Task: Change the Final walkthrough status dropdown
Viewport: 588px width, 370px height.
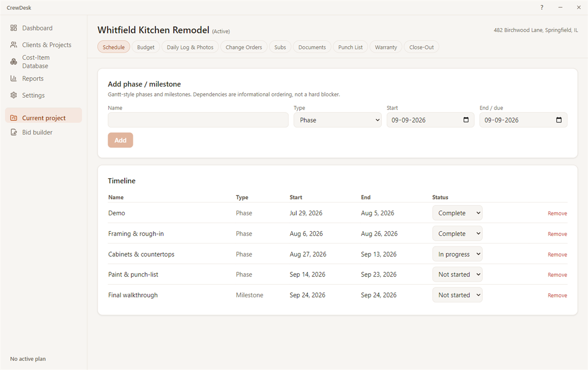Action: pos(457,295)
